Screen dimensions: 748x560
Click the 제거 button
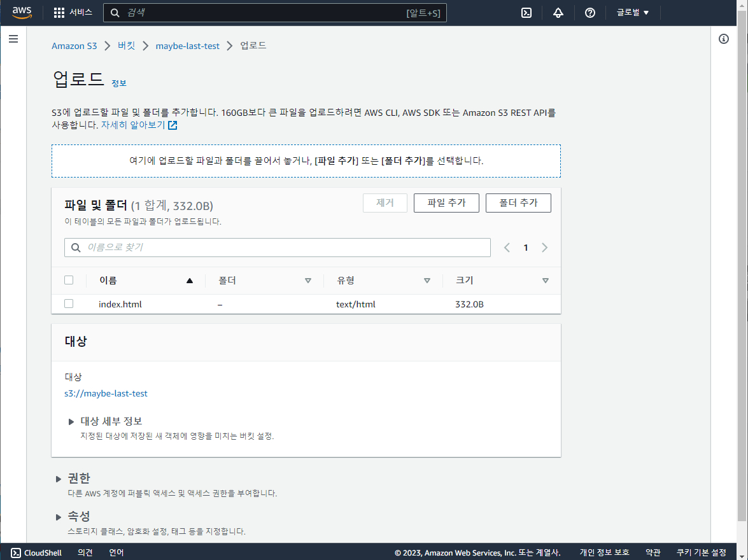385,203
